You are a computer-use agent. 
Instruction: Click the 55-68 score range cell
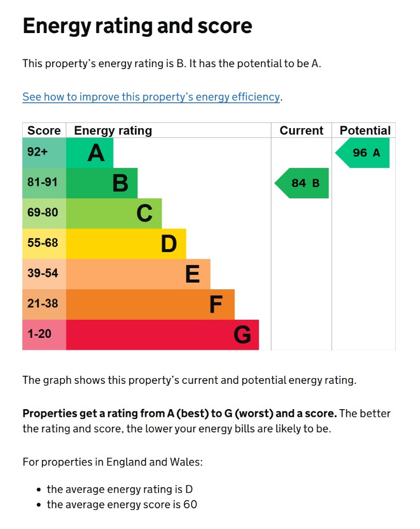[x=44, y=243]
